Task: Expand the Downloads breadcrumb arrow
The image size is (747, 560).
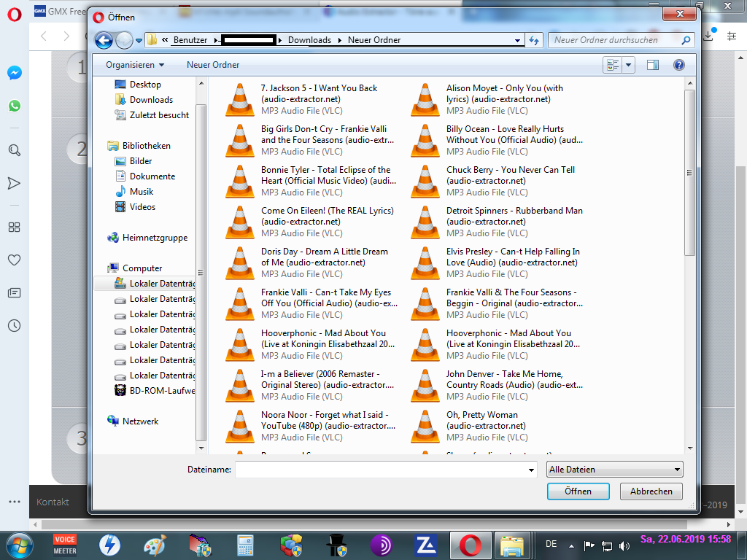Action: (340, 41)
